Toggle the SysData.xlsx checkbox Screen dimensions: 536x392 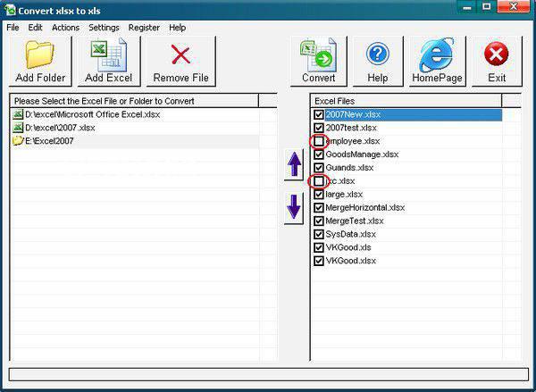pyautogui.click(x=319, y=235)
